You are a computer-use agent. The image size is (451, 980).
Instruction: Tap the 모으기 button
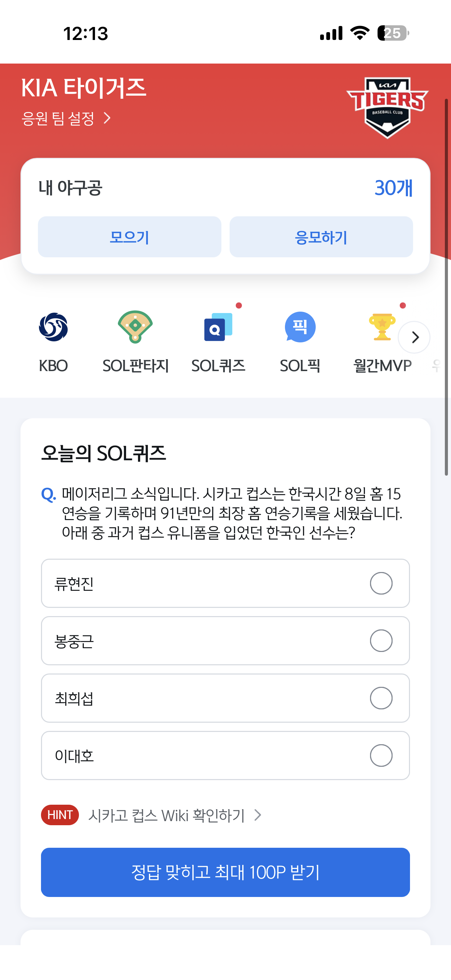pos(130,237)
